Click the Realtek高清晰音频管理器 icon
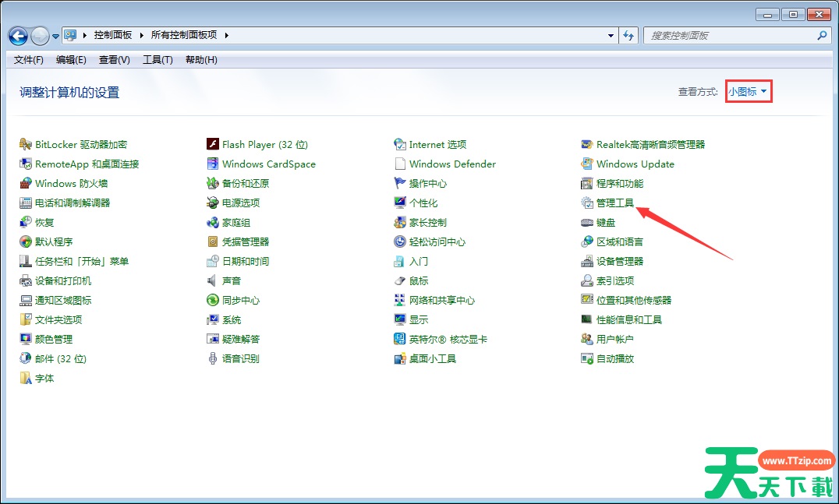 point(587,144)
